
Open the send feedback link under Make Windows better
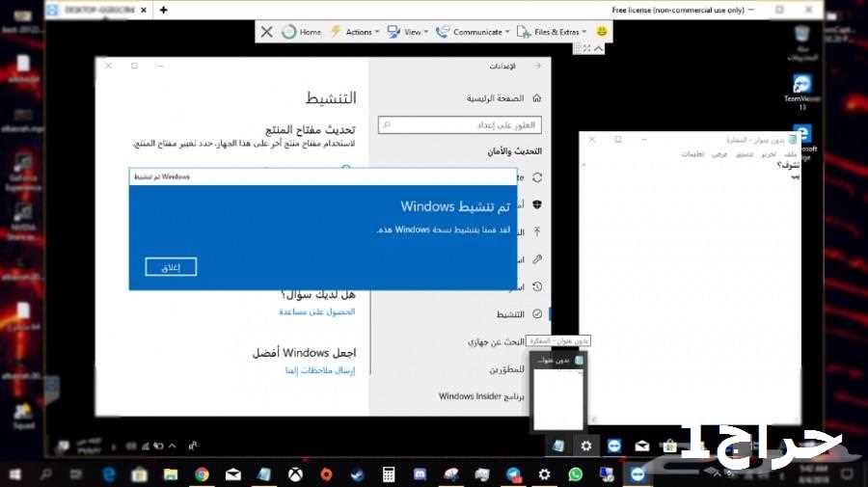[320, 370]
